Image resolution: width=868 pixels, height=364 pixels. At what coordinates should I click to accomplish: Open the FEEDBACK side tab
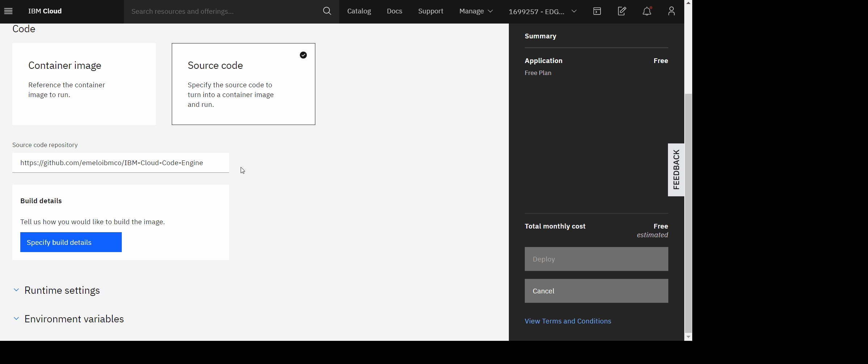(676, 170)
